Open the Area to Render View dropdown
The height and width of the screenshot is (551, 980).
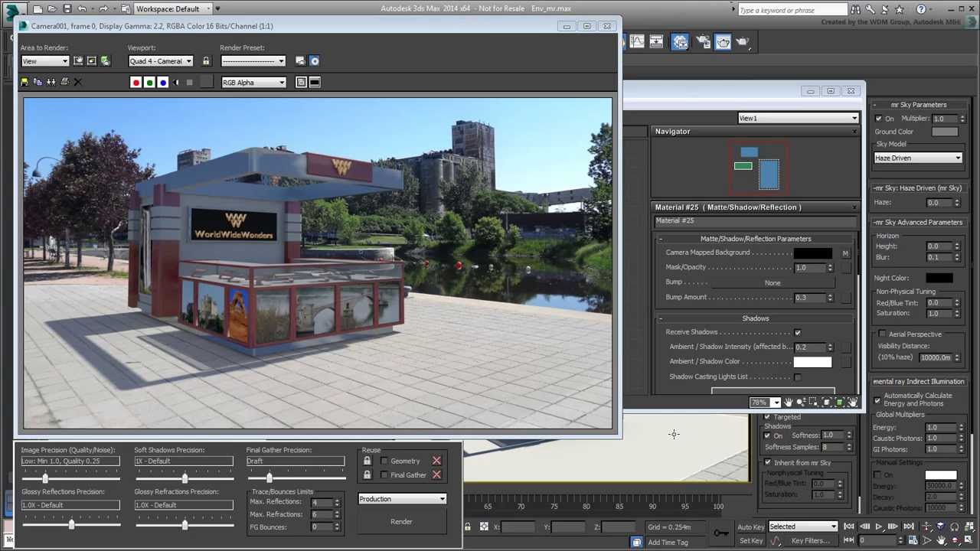click(45, 61)
